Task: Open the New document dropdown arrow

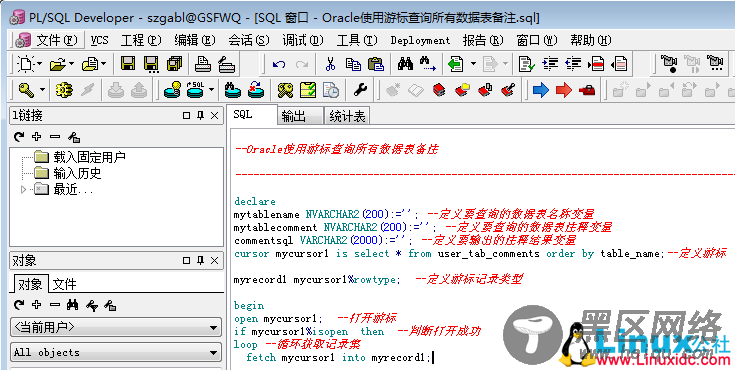Action: pyautogui.click(x=39, y=64)
